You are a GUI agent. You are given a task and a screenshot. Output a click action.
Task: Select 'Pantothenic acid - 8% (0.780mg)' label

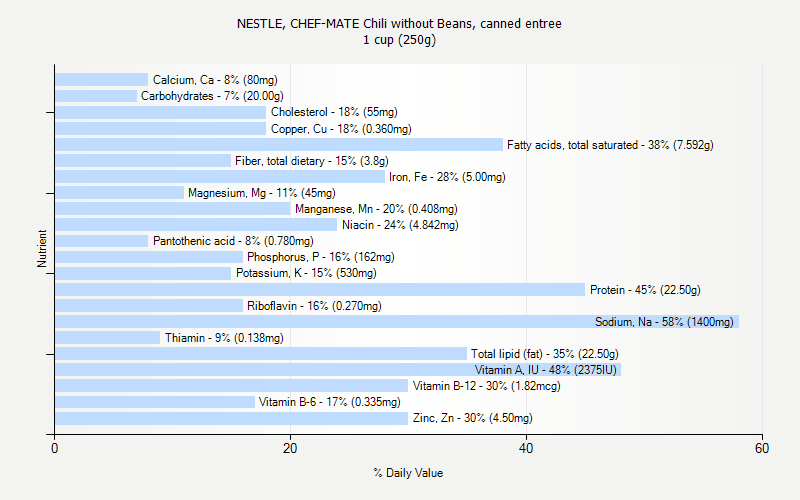click(x=233, y=241)
